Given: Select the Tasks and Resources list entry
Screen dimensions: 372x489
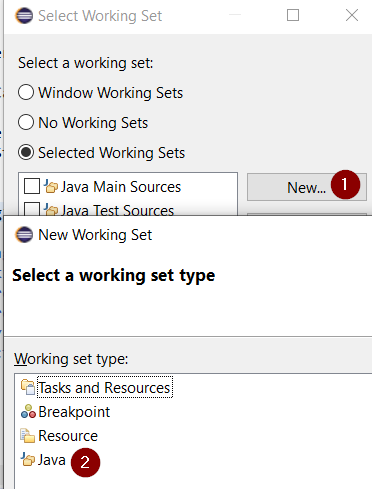Looking at the screenshot, I should [105, 388].
